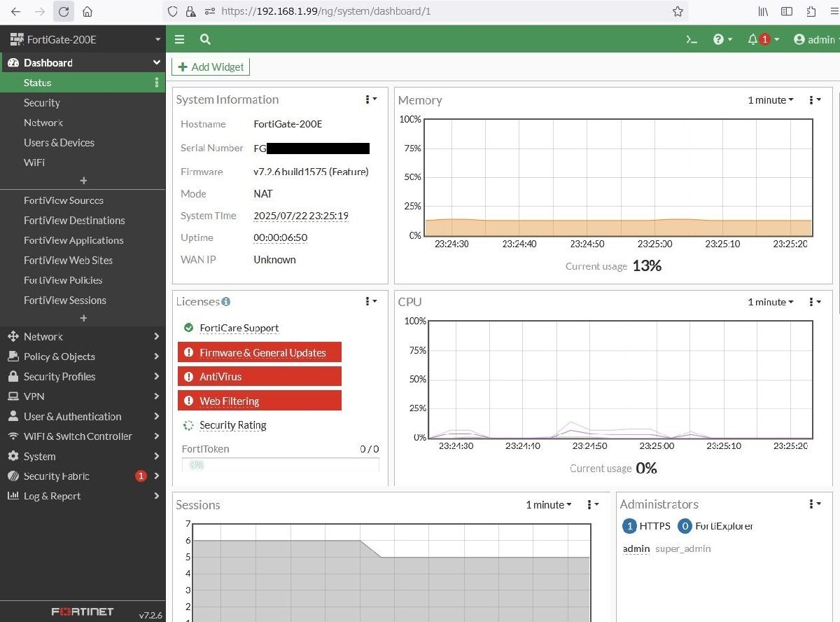Expand the VPN section

(83, 396)
